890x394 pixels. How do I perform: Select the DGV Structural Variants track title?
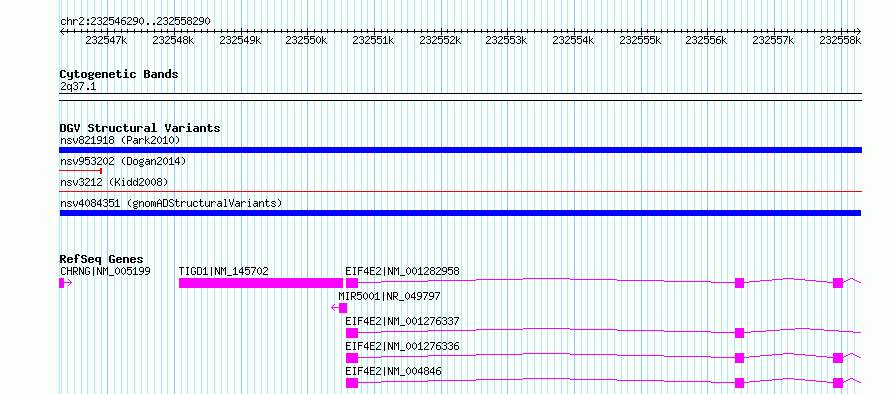(140, 128)
